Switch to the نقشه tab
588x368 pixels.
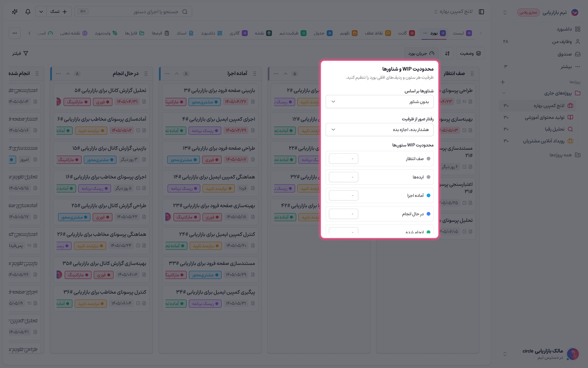click(263, 33)
